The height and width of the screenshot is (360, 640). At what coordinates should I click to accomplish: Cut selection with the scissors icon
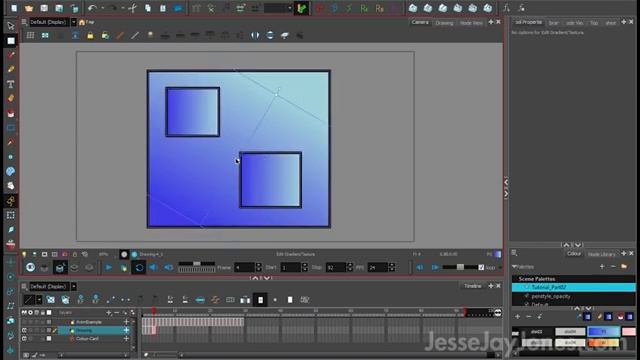click(x=133, y=8)
